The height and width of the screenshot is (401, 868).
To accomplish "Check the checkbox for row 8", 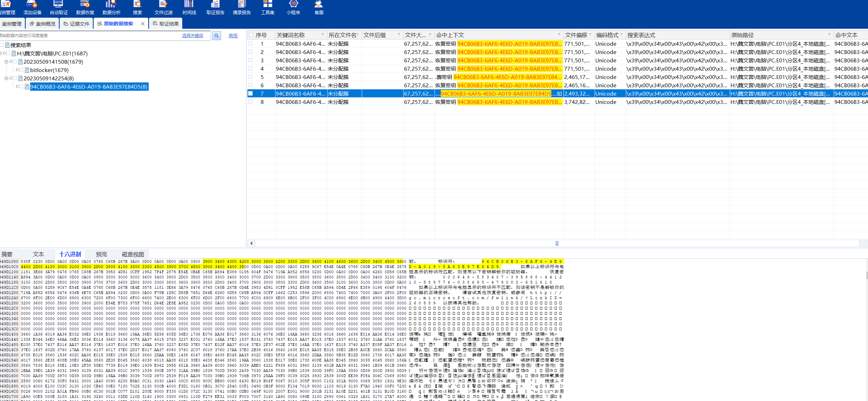I will (251, 102).
